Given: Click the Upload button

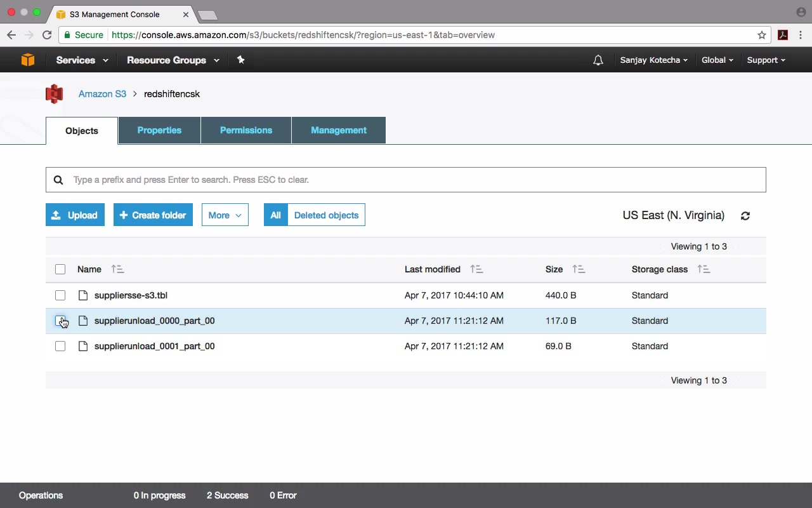Looking at the screenshot, I should 75,215.
